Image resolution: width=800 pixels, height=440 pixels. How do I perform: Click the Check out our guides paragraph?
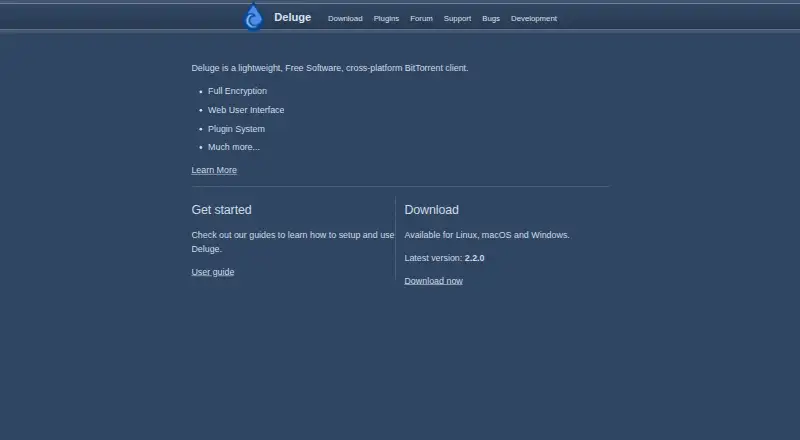coord(293,242)
